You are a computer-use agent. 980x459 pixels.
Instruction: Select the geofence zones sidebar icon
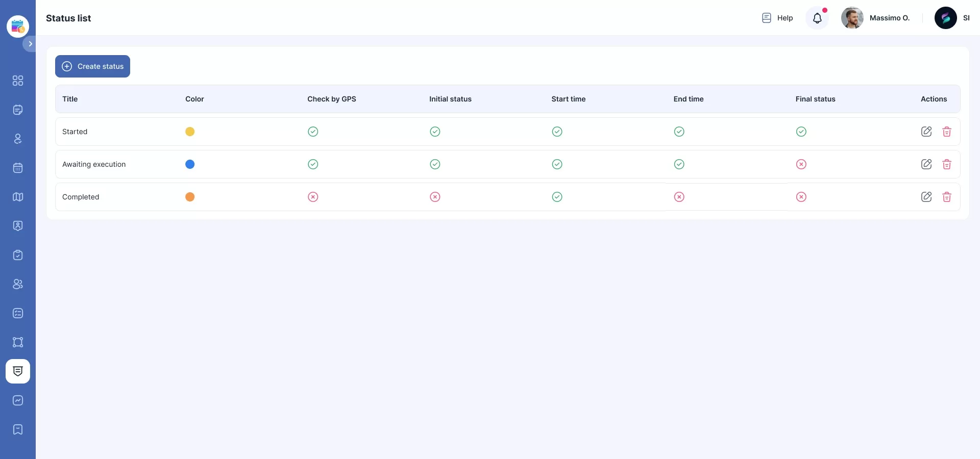pos(18,342)
